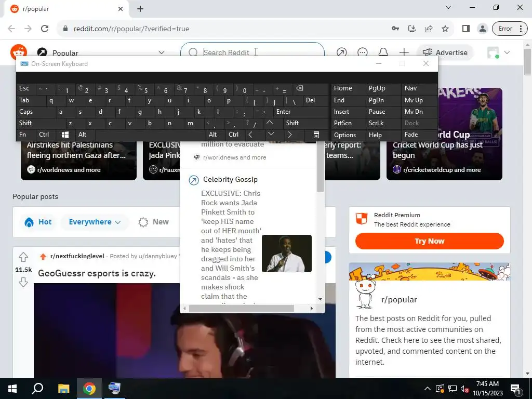Click the Advertise button

[445, 52]
